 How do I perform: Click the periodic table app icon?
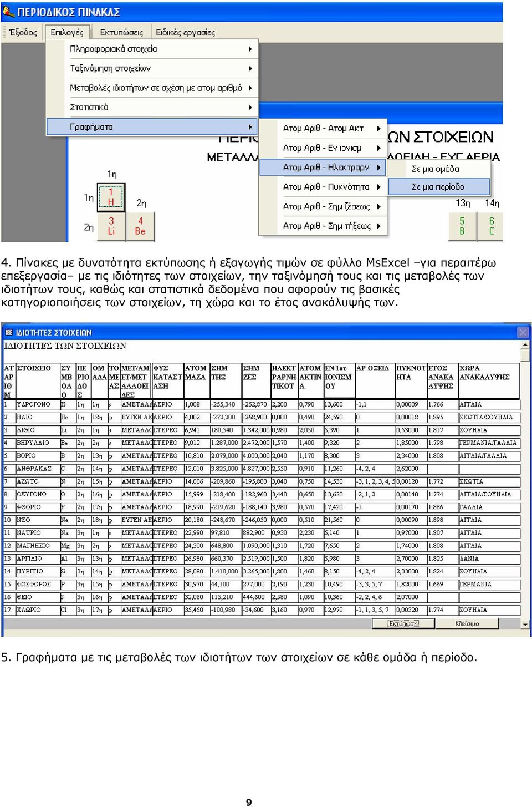[x=8, y=11]
